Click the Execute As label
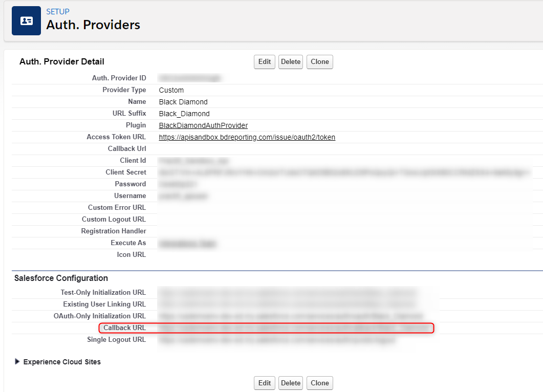Screen dimensions: 543x392 tap(128, 243)
